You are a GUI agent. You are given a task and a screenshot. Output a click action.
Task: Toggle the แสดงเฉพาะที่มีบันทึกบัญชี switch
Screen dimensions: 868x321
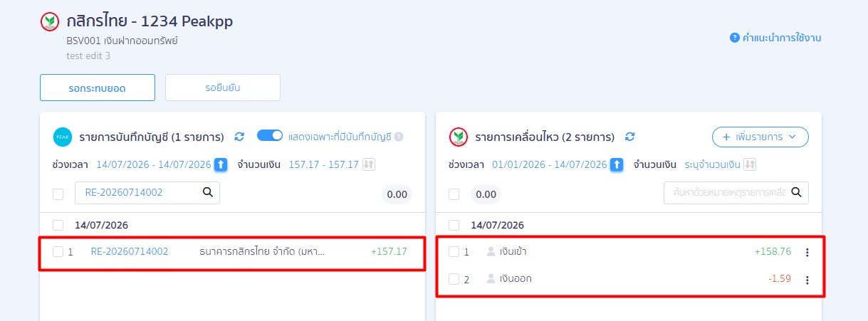(271, 136)
